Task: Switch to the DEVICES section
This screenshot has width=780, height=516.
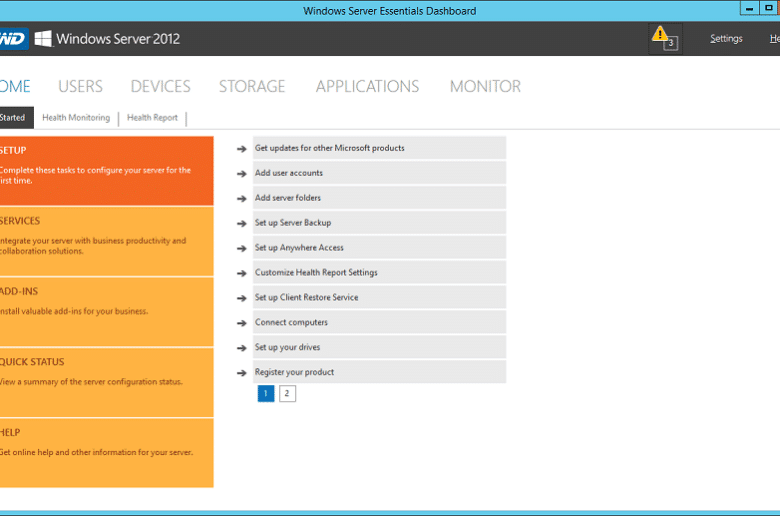Action: coord(160,87)
